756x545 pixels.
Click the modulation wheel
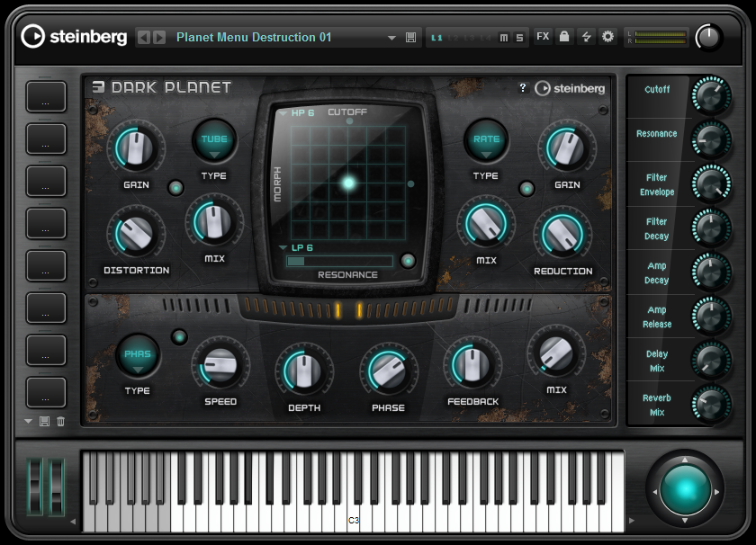(x=57, y=487)
